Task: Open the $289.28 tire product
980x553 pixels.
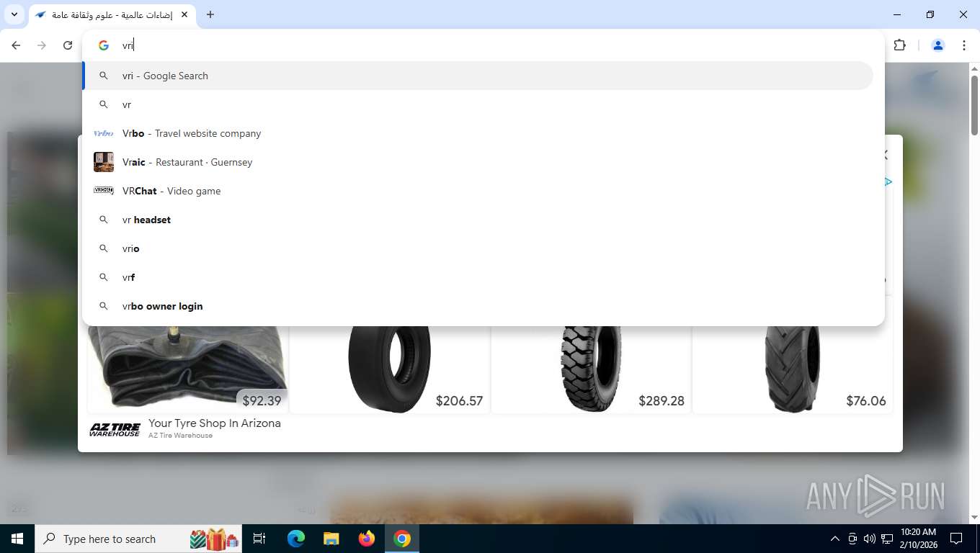Action: [591, 368]
